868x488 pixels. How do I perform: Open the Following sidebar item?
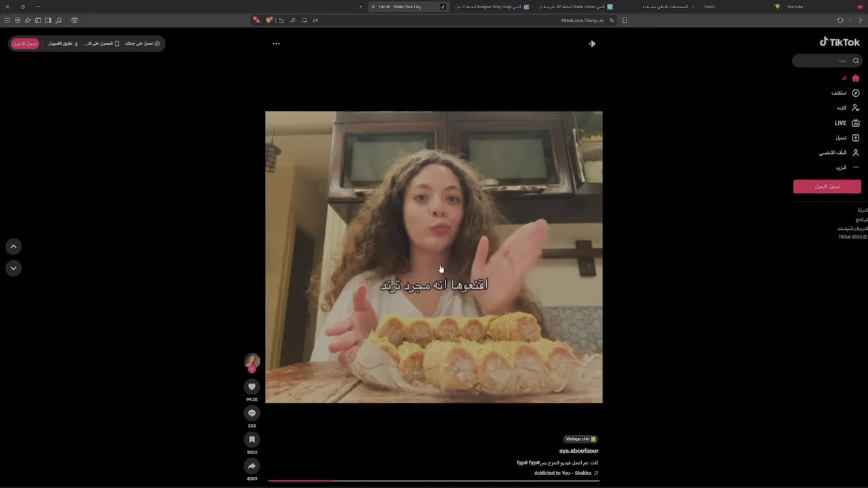coord(848,108)
